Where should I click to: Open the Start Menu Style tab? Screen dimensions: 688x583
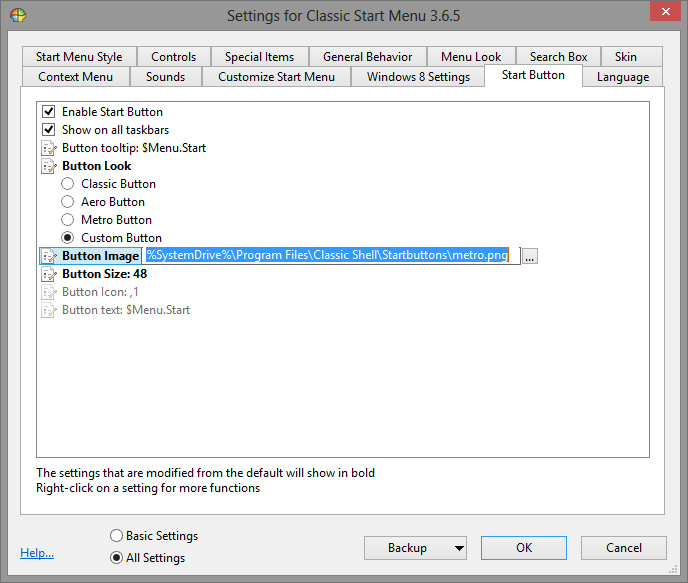coord(79,57)
